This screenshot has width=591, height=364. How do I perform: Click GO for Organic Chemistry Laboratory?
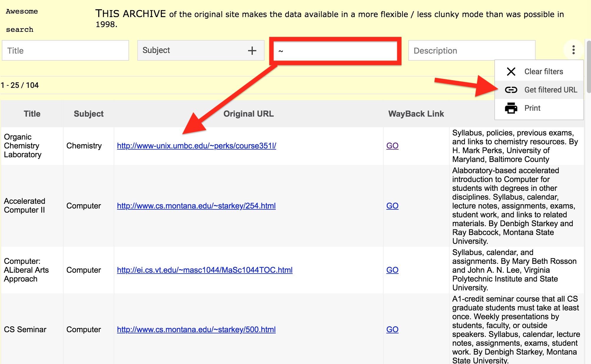tap(392, 146)
